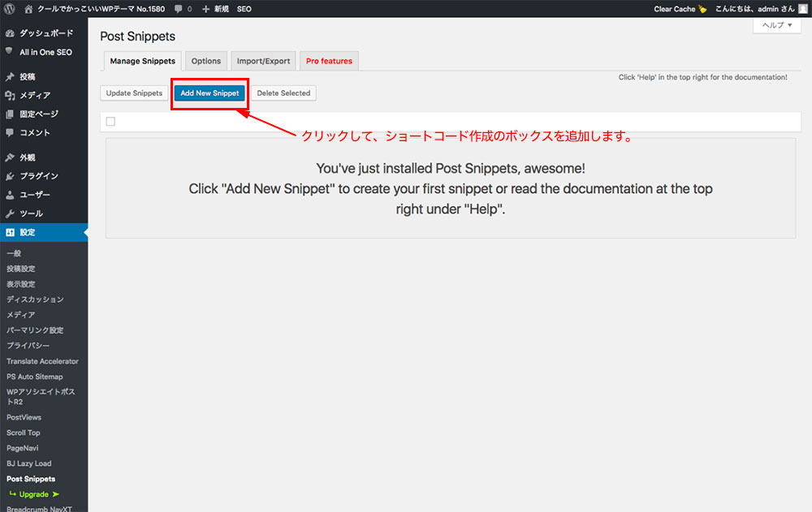Image resolution: width=812 pixels, height=512 pixels.
Task: Open 固定ページ menu item
Action: coord(39,114)
